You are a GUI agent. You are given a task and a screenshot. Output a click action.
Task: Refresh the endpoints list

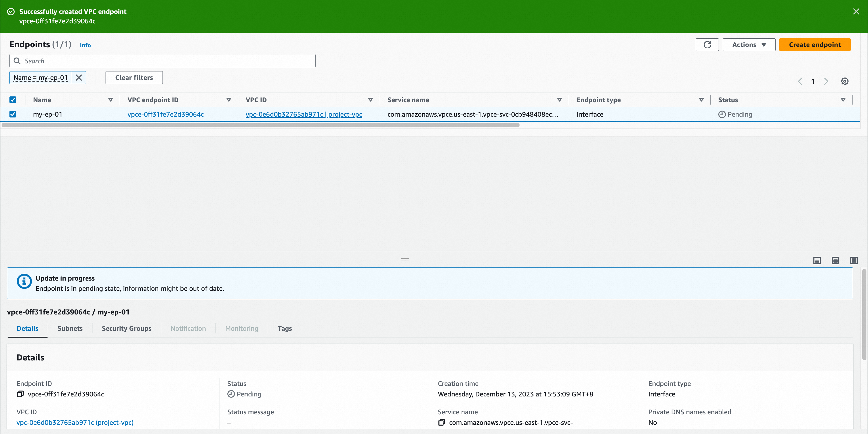(x=707, y=44)
